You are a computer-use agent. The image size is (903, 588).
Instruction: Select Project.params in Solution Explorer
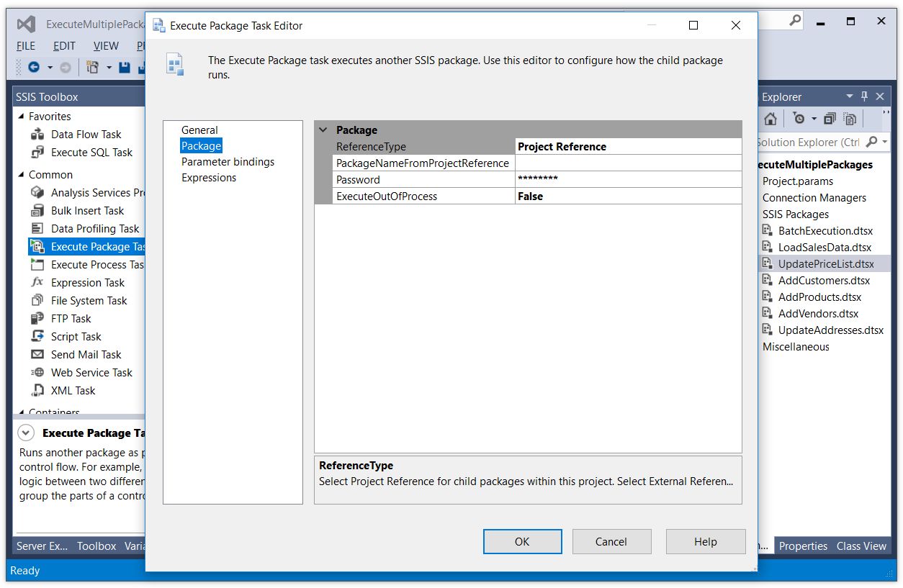tap(798, 181)
